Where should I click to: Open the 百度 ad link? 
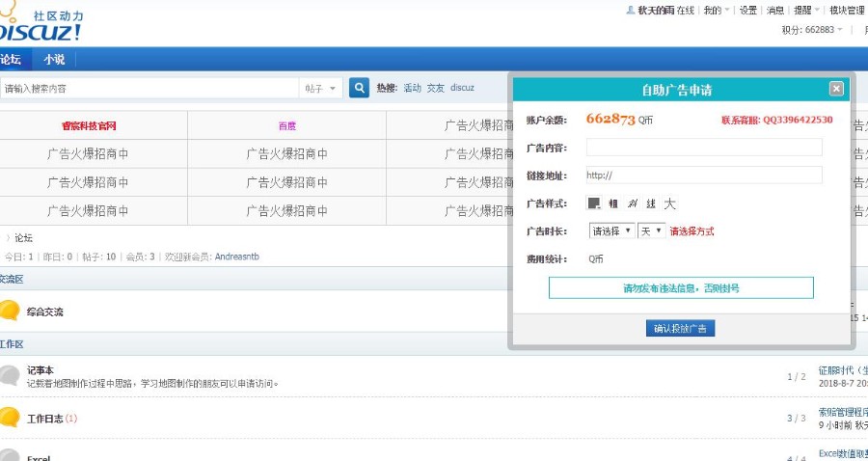[286, 125]
